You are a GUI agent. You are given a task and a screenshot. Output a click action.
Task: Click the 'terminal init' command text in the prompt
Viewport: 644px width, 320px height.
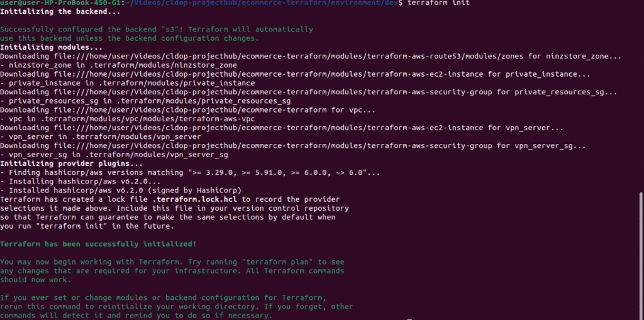pos(438,3)
